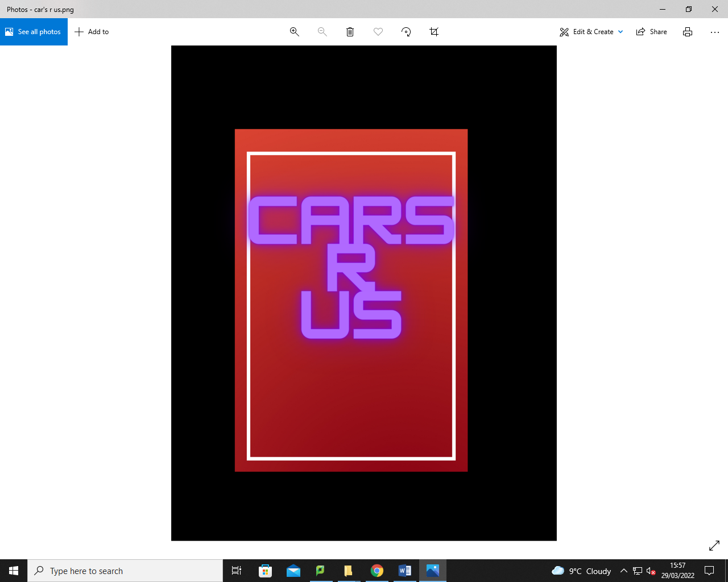The image size is (728, 582).
Task: Switch to Google Chrome on taskbar
Action: (x=377, y=571)
